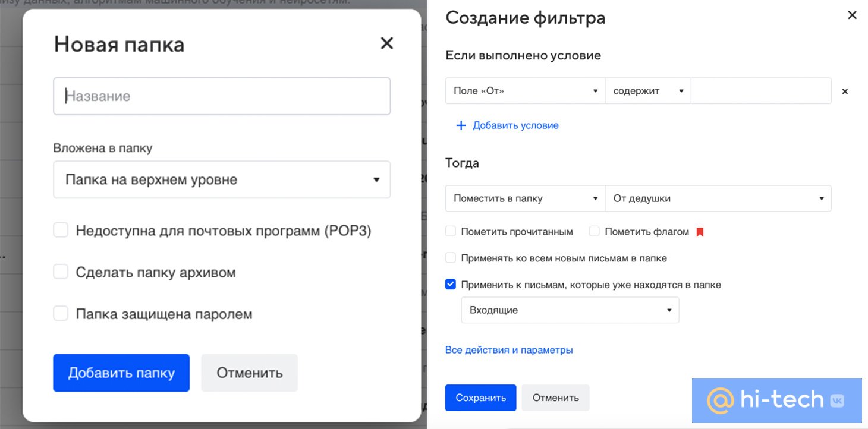This screenshot has width=868, height=429.
Task: Click the plus icon next to Добавить условие
Action: tap(461, 125)
